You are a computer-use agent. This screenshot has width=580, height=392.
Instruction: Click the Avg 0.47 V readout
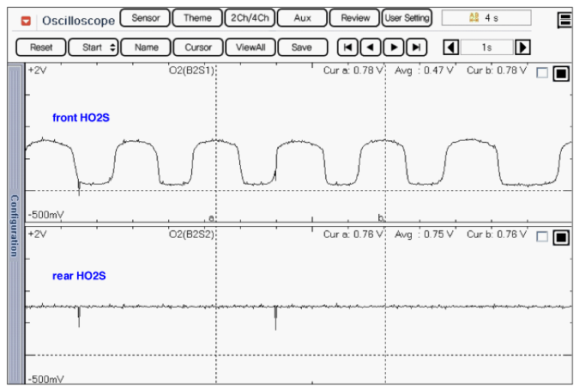[x=424, y=70]
